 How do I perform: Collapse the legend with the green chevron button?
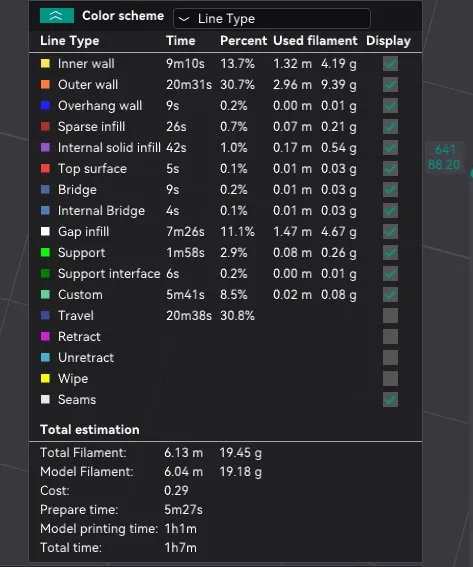click(57, 16)
